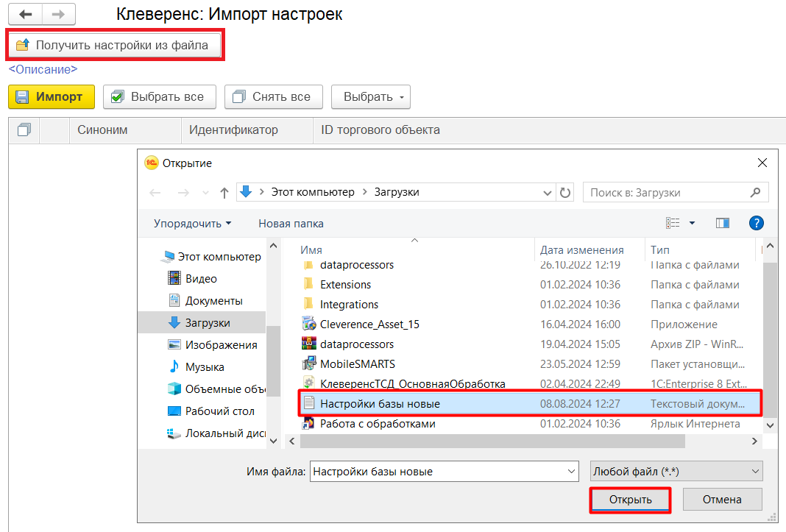
Task: Click the yellow Импорт button
Action: point(51,97)
